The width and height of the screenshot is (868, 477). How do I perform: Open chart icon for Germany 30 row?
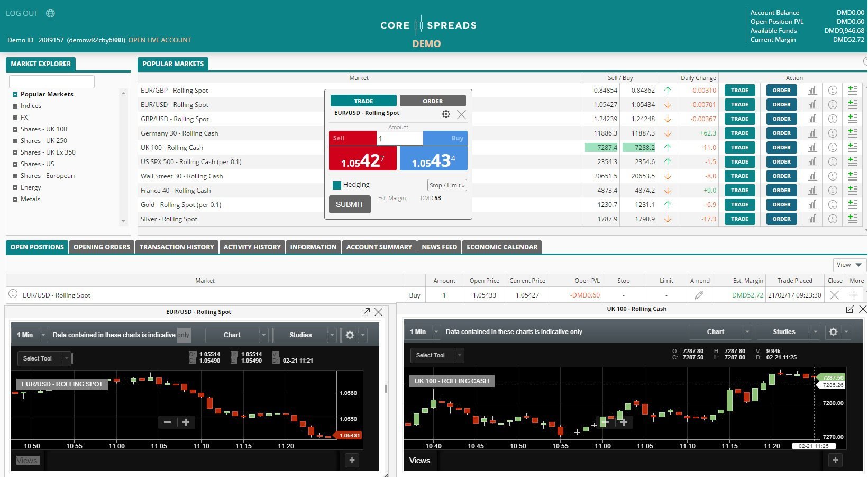pyautogui.click(x=812, y=133)
